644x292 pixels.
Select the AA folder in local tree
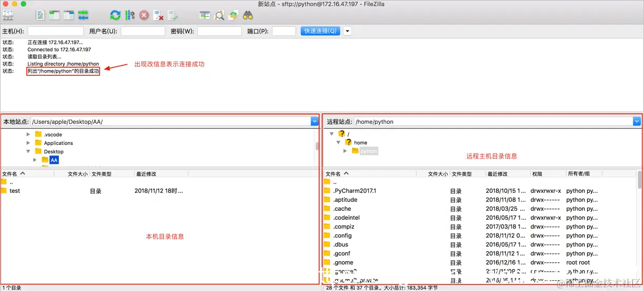(x=54, y=160)
